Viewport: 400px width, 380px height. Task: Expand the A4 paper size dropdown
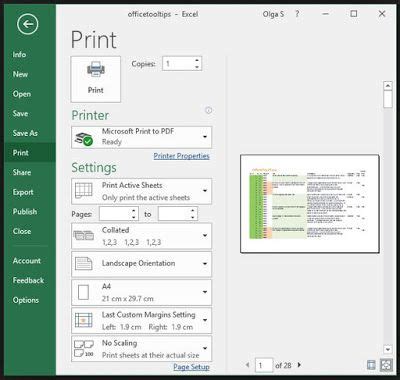(x=141, y=292)
